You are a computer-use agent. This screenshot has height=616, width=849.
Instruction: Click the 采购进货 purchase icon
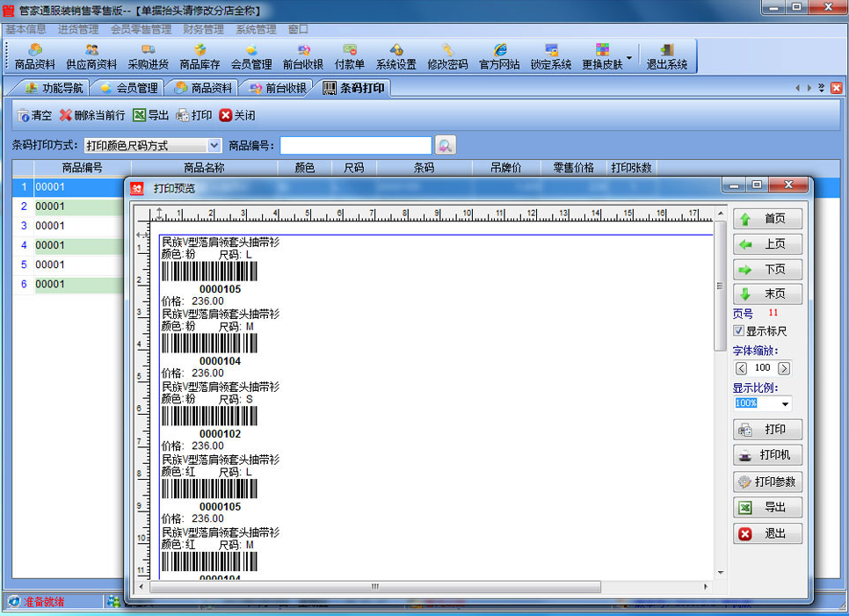148,56
